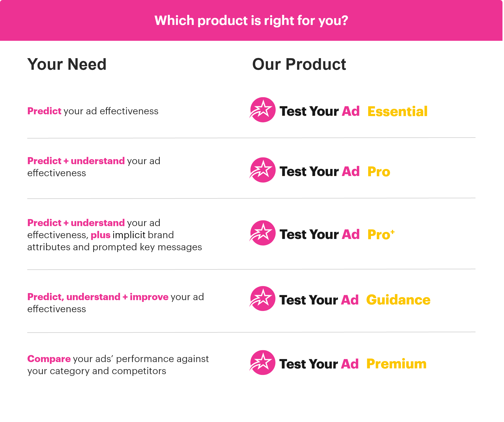
Task: Click the star icon beside Essential
Action: 263,110
